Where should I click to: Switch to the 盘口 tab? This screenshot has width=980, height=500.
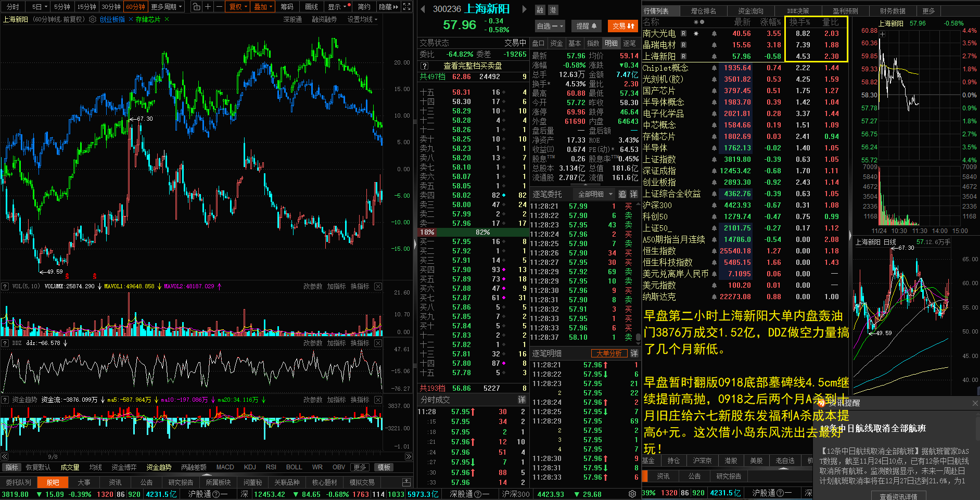[x=538, y=43]
